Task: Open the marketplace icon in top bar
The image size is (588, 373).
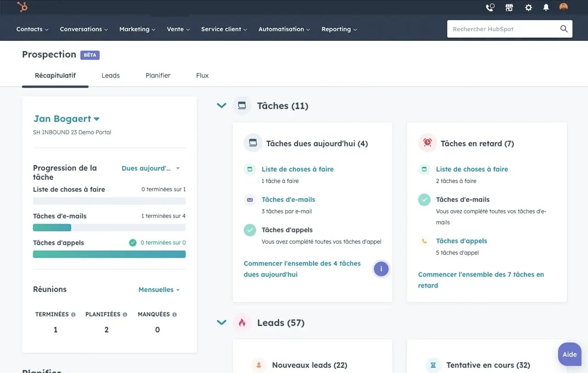Action: [509, 7]
